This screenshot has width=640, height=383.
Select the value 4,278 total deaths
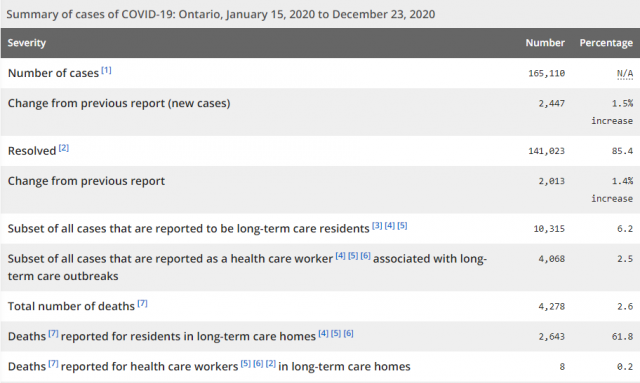tap(551, 306)
